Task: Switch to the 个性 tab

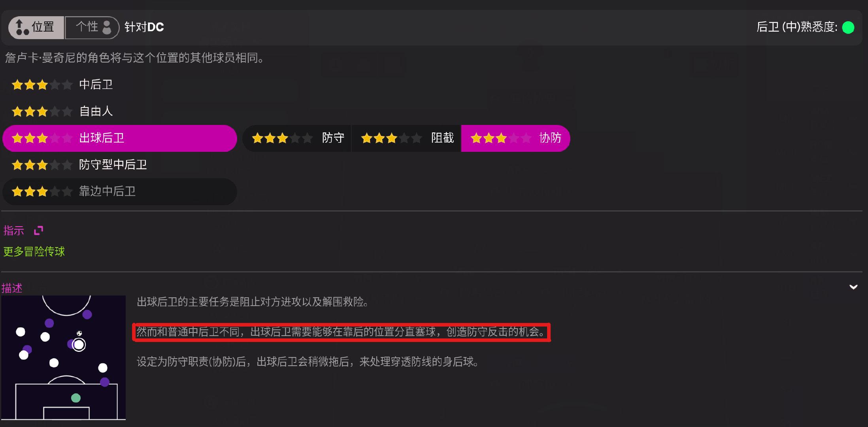Action: [92, 27]
